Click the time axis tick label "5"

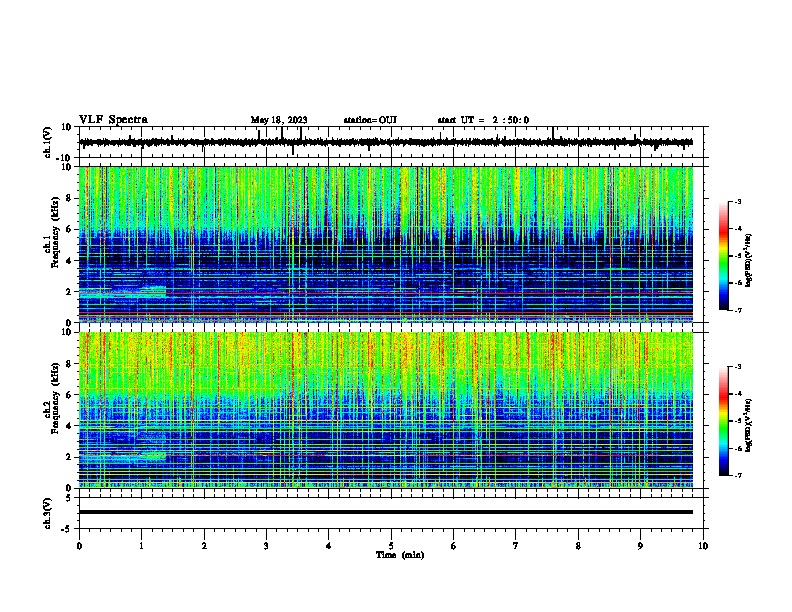[x=391, y=546]
